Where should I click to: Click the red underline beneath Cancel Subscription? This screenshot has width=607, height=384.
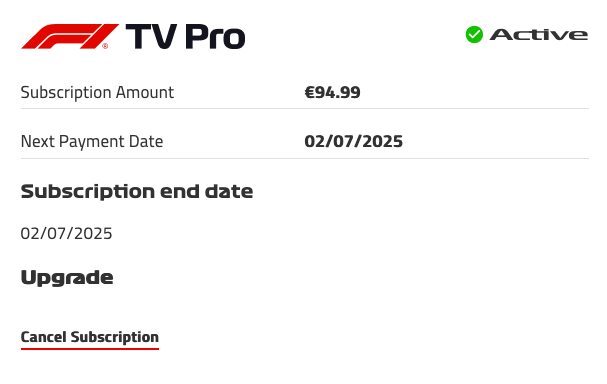click(90, 349)
